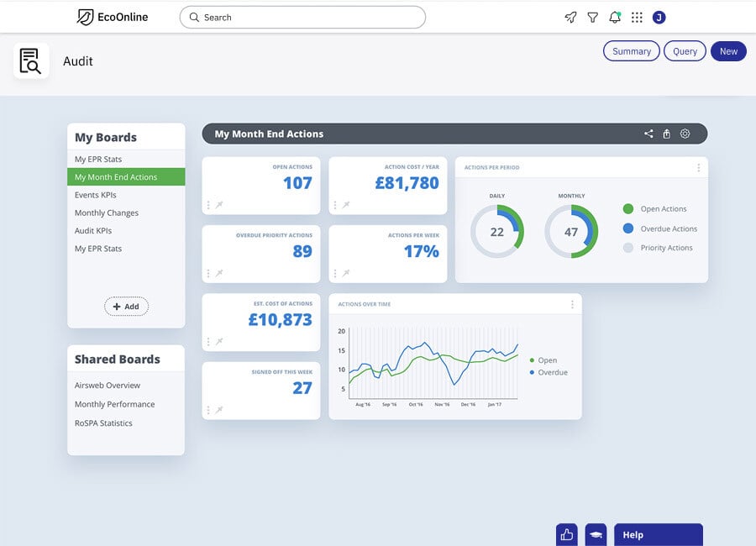This screenshot has height=546, width=756.
Task: Pin the Actions Per Week card
Action: [x=346, y=273]
